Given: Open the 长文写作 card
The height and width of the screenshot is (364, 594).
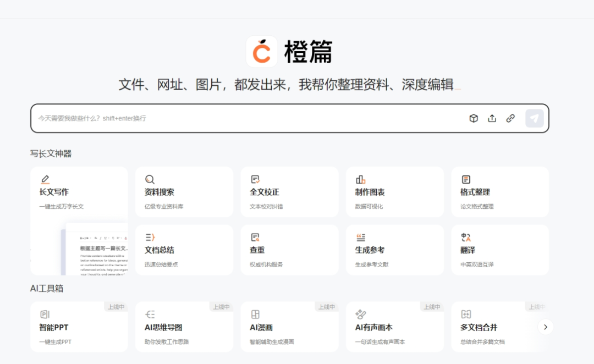Looking at the screenshot, I should click(79, 192).
